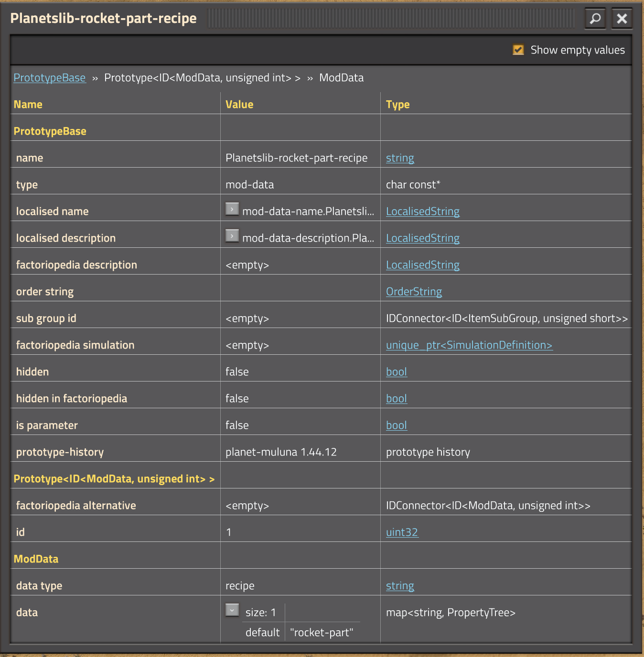
Task: Click the prototype-history row label
Action: click(x=60, y=452)
